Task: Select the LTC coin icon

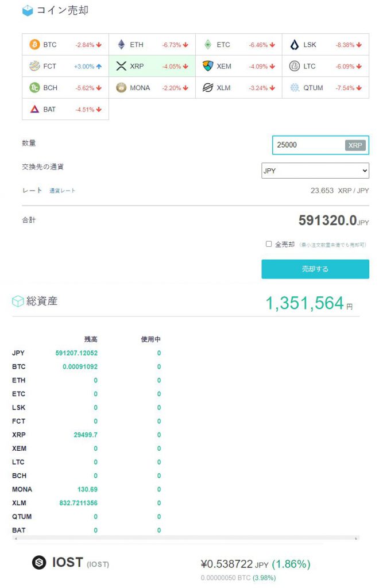Action: pos(295,66)
